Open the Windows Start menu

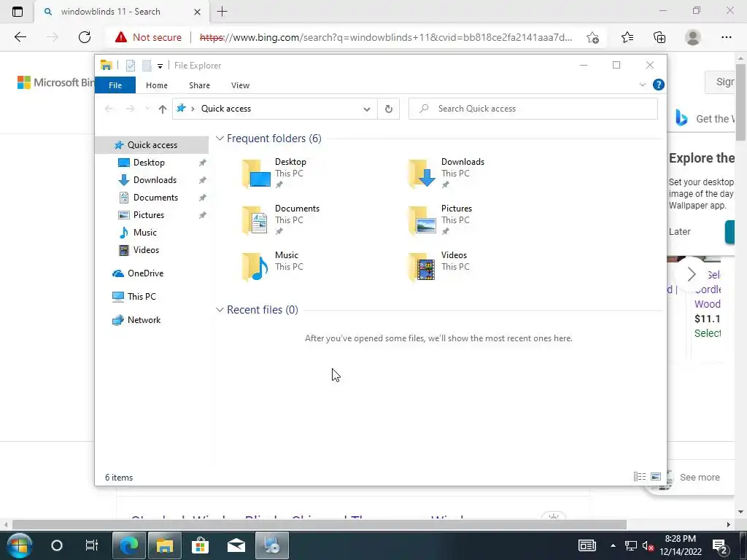point(20,545)
